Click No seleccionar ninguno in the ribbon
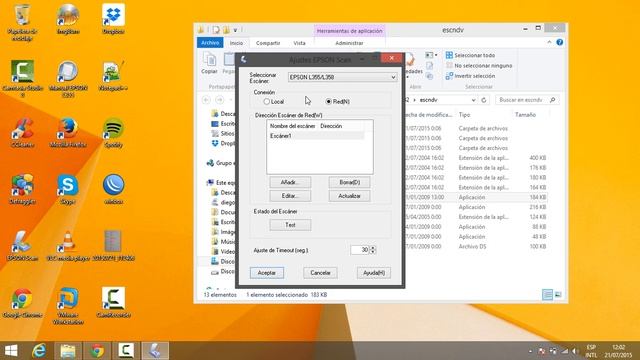Screen dimensions: 640x360 479,65
